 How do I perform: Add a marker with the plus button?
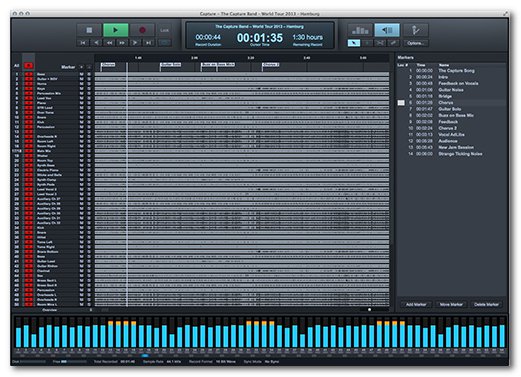click(81, 67)
